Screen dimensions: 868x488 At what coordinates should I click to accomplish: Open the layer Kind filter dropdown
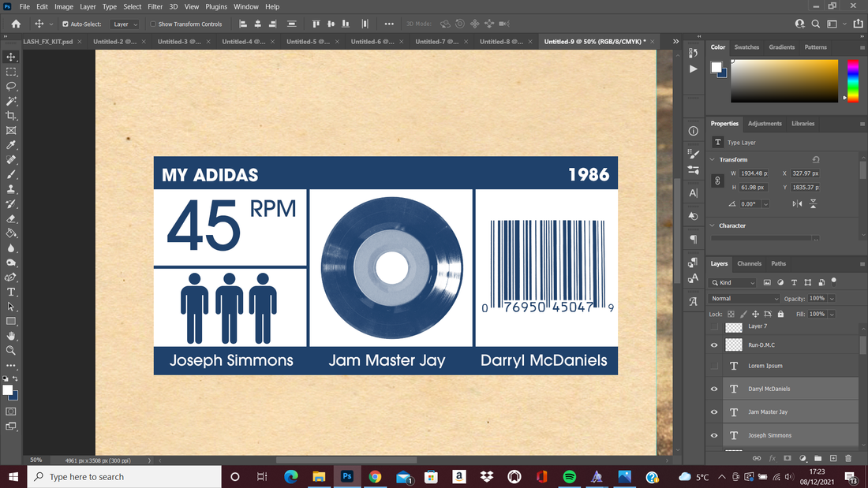click(733, 283)
